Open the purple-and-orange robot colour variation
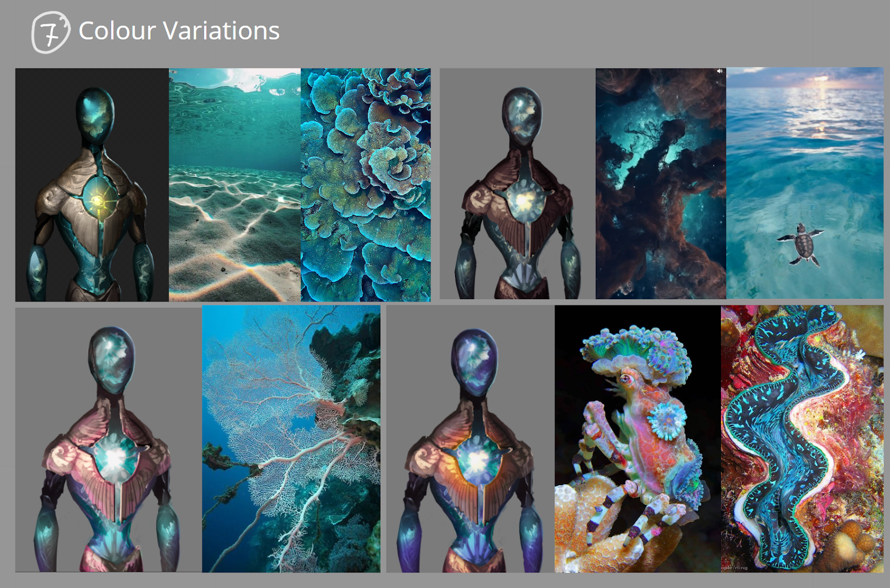Viewport: 890px width, 588px height. 471,438
